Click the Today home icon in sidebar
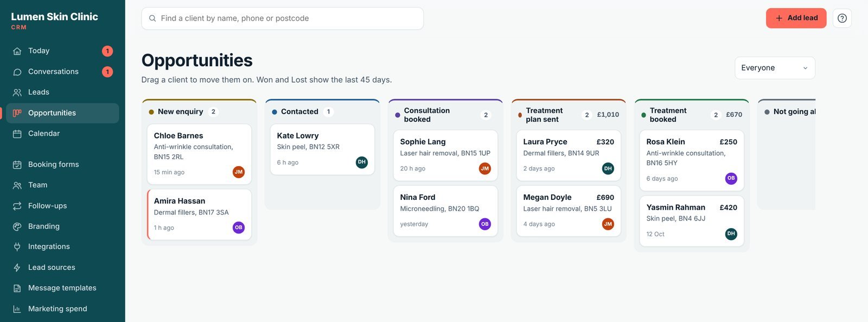This screenshot has height=322, width=868. click(x=17, y=51)
